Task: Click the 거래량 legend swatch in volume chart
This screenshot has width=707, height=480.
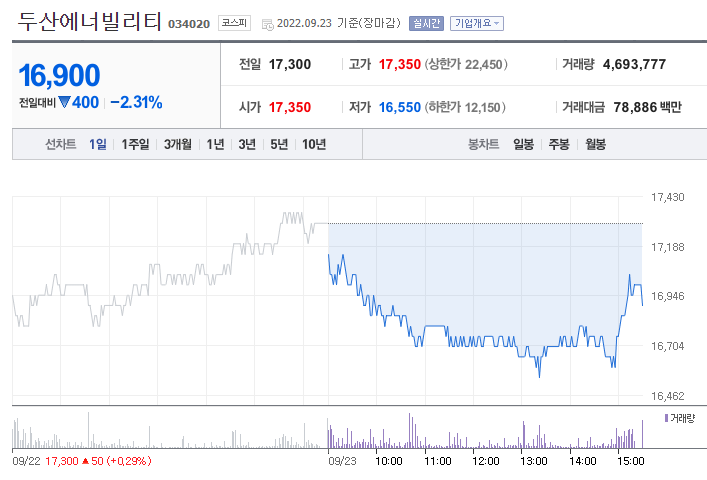Action: 666,418
